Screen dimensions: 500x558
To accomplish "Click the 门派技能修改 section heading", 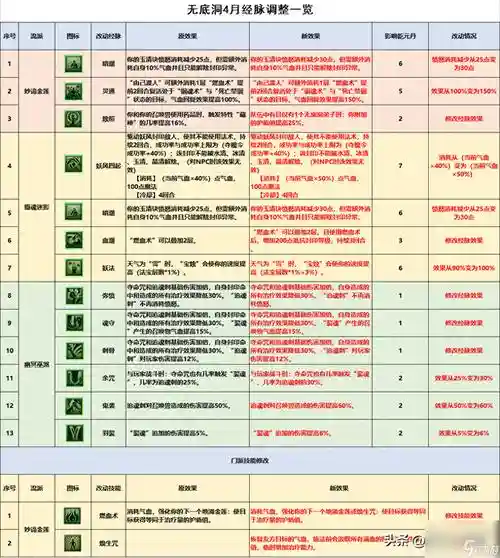I will point(250,460).
